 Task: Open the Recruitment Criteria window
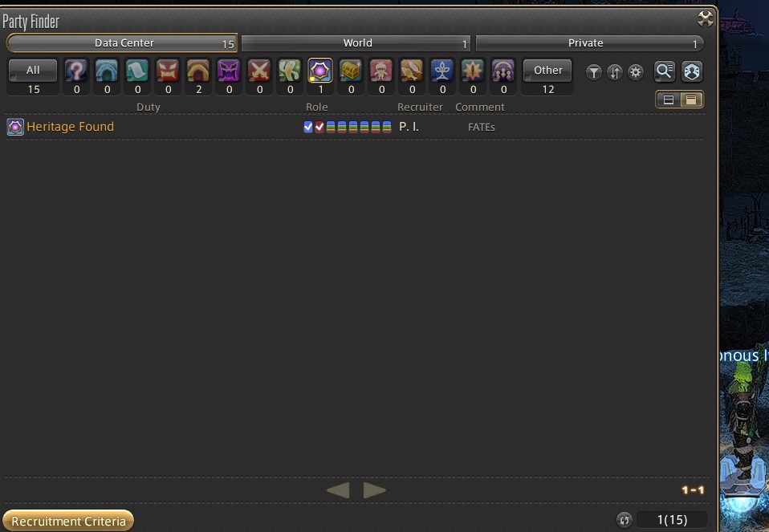[x=68, y=521]
